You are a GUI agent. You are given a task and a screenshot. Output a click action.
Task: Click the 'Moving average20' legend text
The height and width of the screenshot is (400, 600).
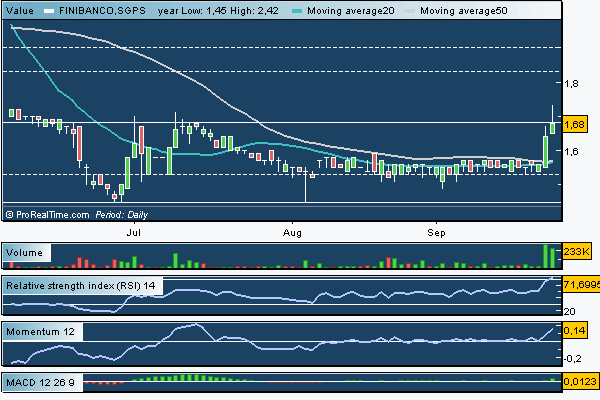351,11
